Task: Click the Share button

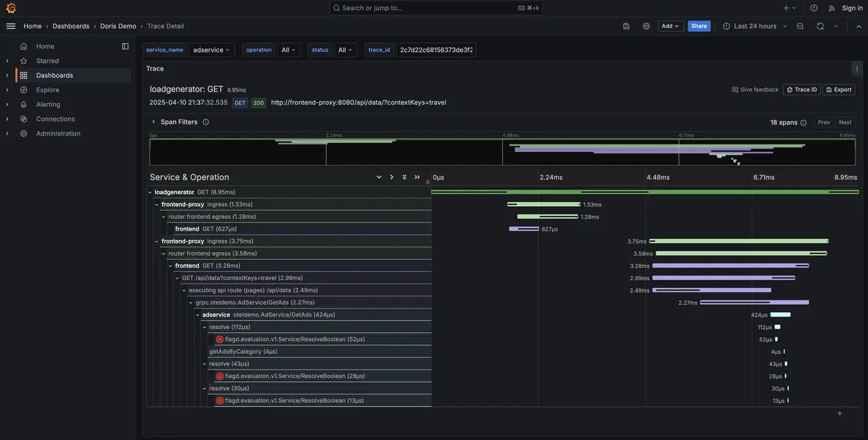Action: pos(699,26)
